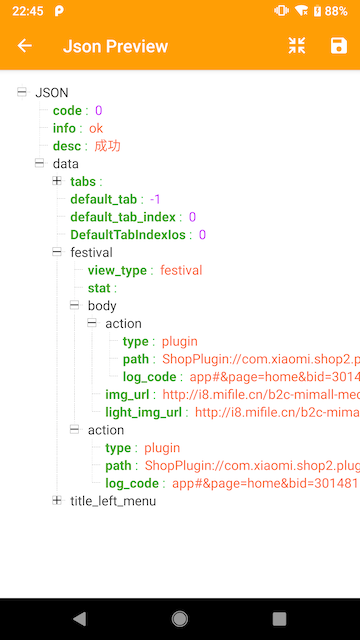This screenshot has height=640, width=360.
Task: Expand the tabs node
Action: coord(57,181)
